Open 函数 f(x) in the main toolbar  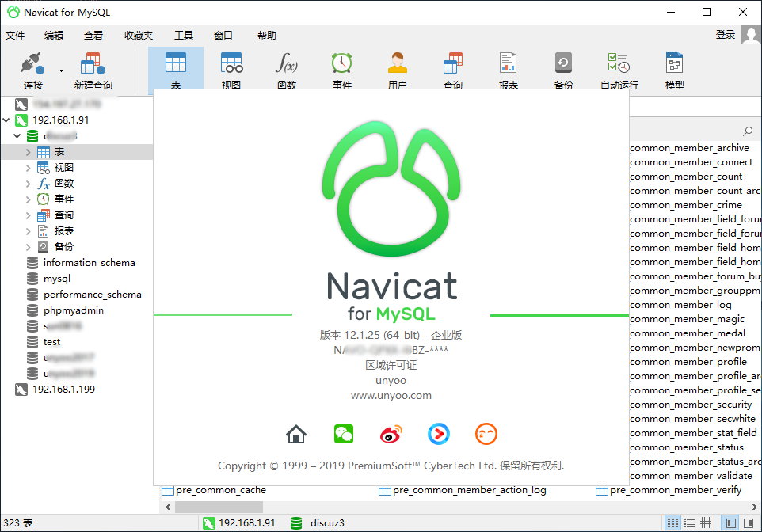tap(287, 70)
